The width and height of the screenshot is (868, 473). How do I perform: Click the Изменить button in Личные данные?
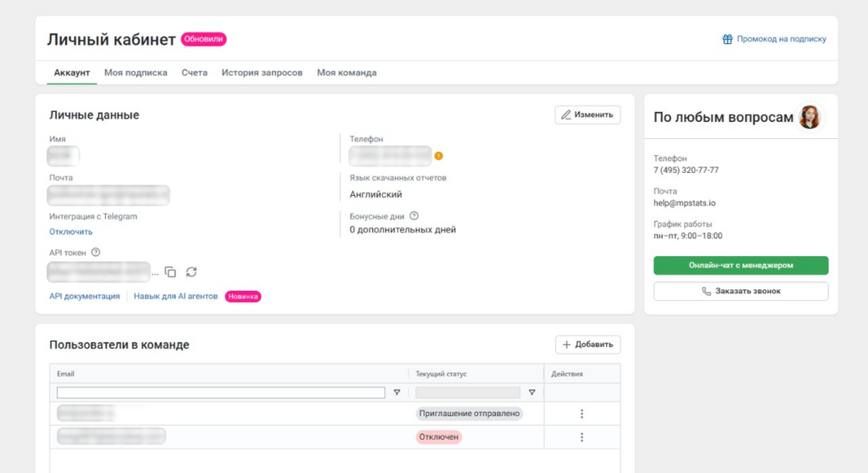point(587,114)
